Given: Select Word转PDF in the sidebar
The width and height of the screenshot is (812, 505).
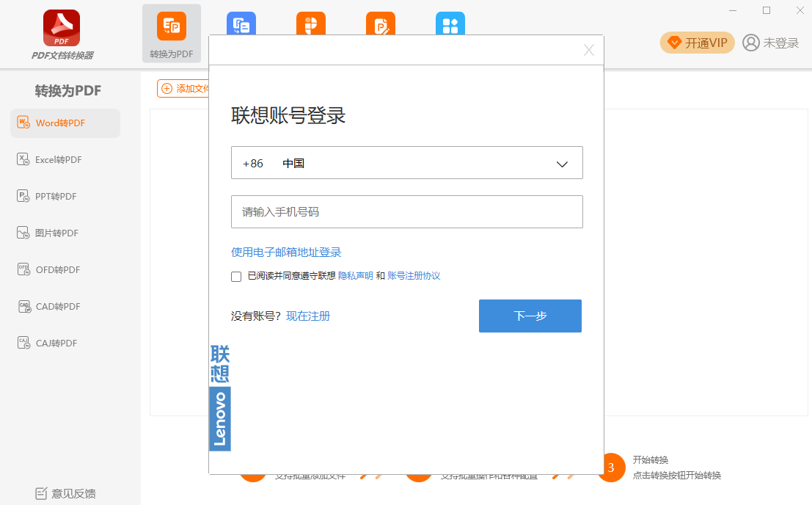Looking at the screenshot, I should [x=65, y=123].
